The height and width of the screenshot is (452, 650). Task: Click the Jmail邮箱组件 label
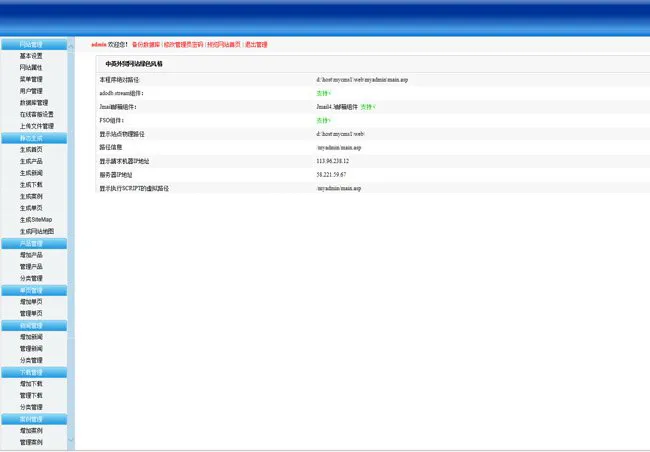pos(118,107)
